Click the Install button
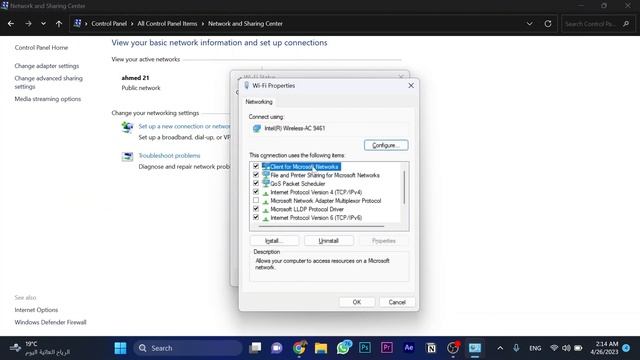This screenshot has width=640, height=360. pos(274,241)
